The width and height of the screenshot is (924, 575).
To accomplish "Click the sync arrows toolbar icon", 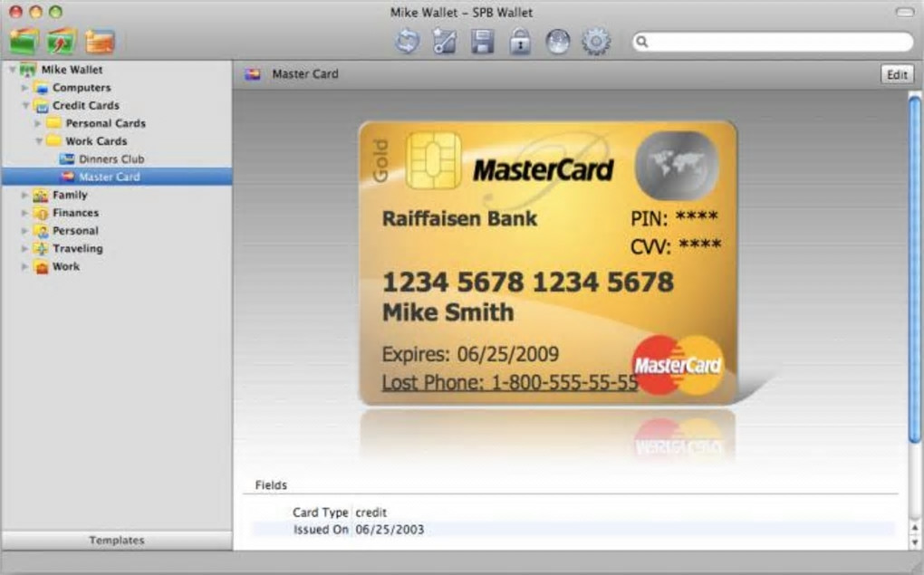I will [x=408, y=43].
